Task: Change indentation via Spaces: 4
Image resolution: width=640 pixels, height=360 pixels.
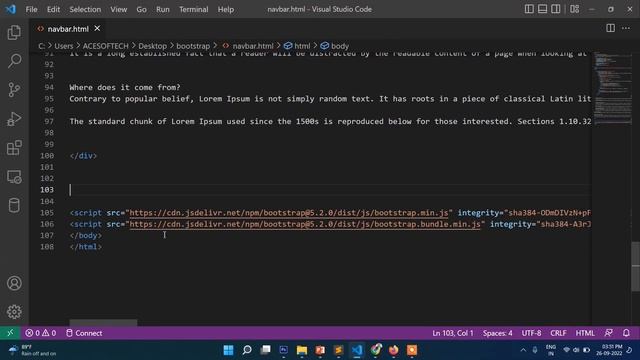Action: pos(498,333)
